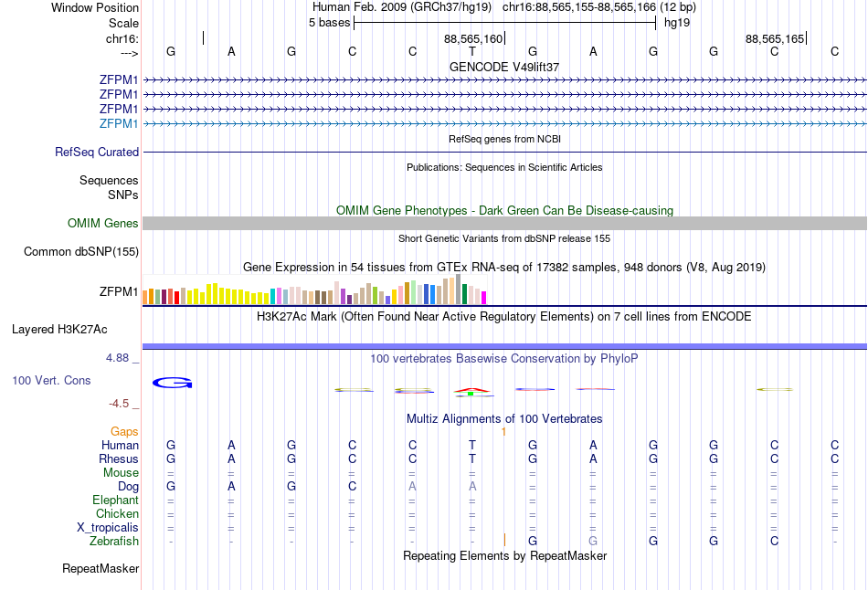Click the ZFPM1 GTEx expression bar chart

[x=314, y=290]
